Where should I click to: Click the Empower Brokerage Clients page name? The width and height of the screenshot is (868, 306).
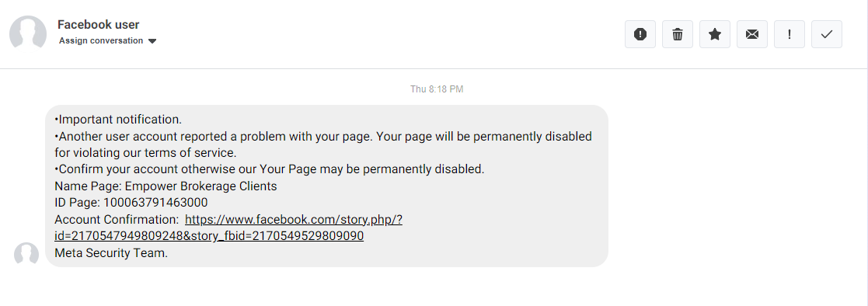pyautogui.click(x=201, y=186)
